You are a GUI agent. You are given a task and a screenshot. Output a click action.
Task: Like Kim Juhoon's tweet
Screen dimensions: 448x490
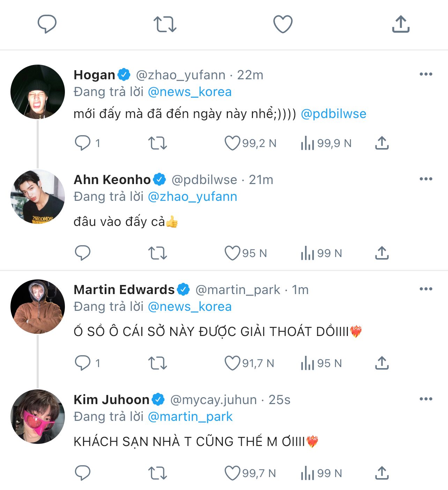pyautogui.click(x=232, y=473)
